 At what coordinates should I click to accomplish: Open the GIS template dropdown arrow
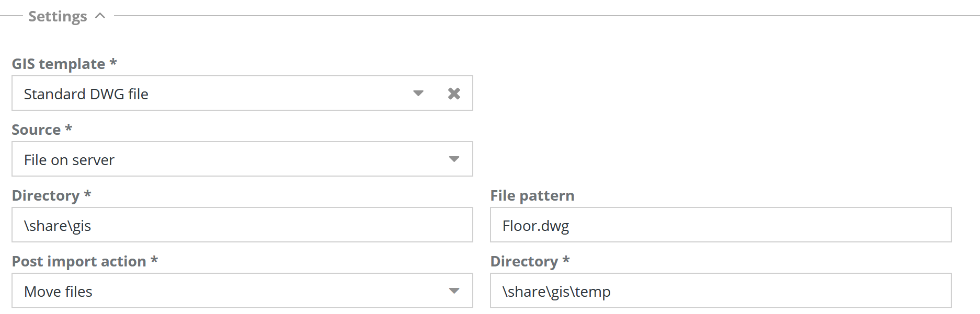pos(418,94)
